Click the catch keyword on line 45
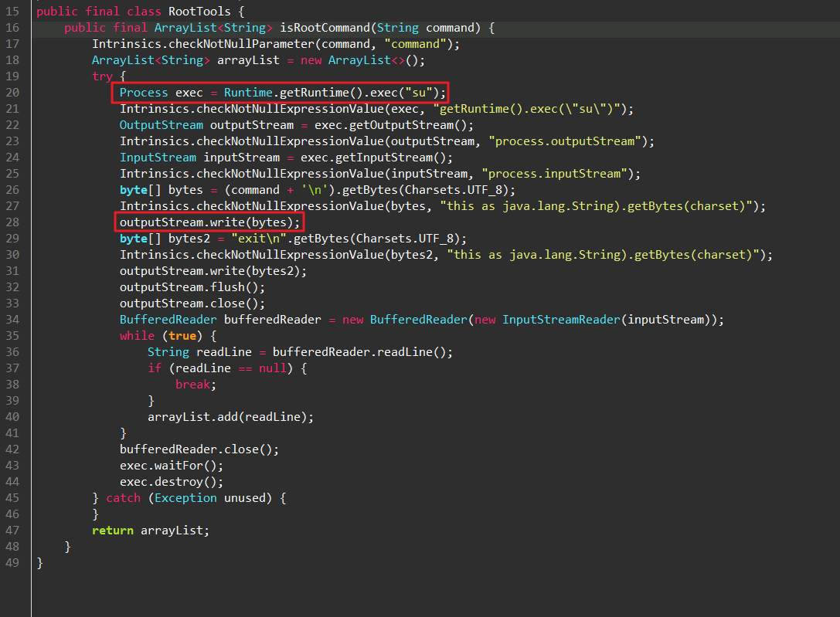Screen dimensions: 840x617 123,497
